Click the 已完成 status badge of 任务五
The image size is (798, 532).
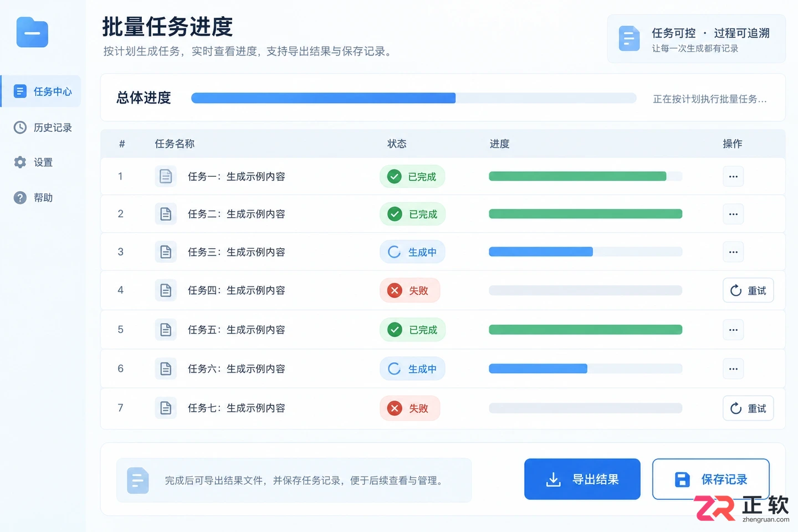pos(412,330)
